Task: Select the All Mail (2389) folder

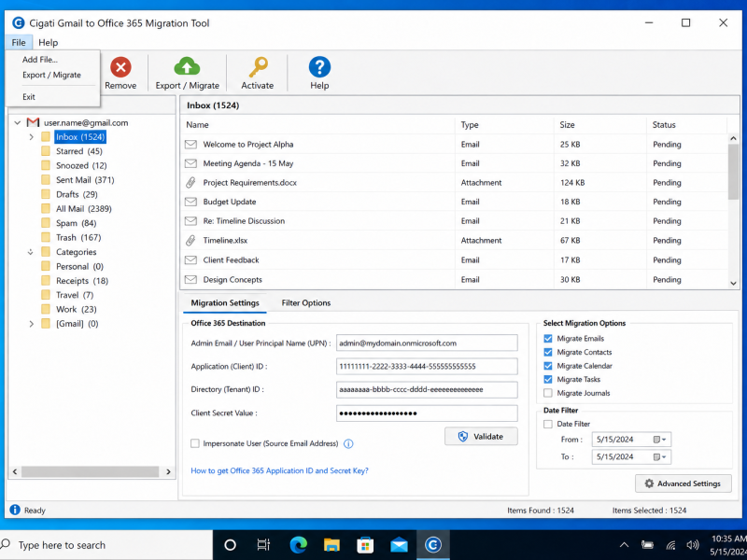Action: pos(84,208)
